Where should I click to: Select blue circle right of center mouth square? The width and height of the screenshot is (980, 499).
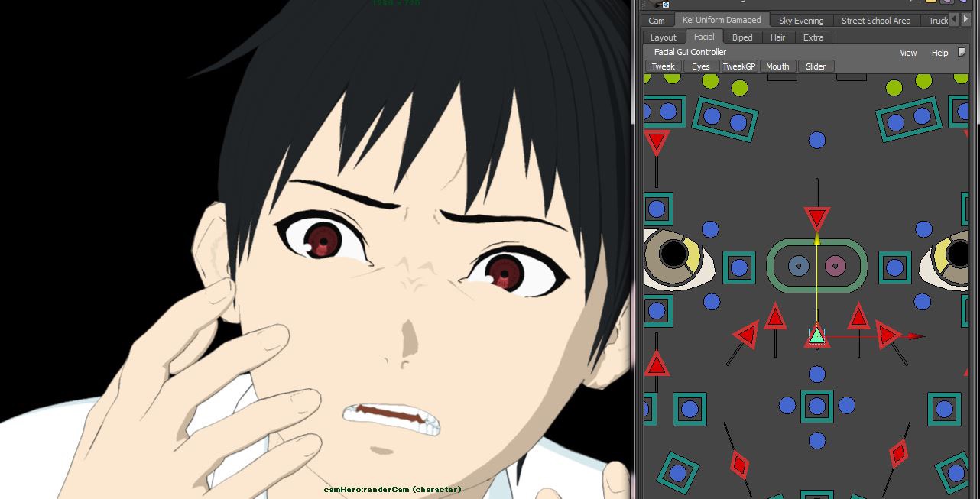(846, 406)
